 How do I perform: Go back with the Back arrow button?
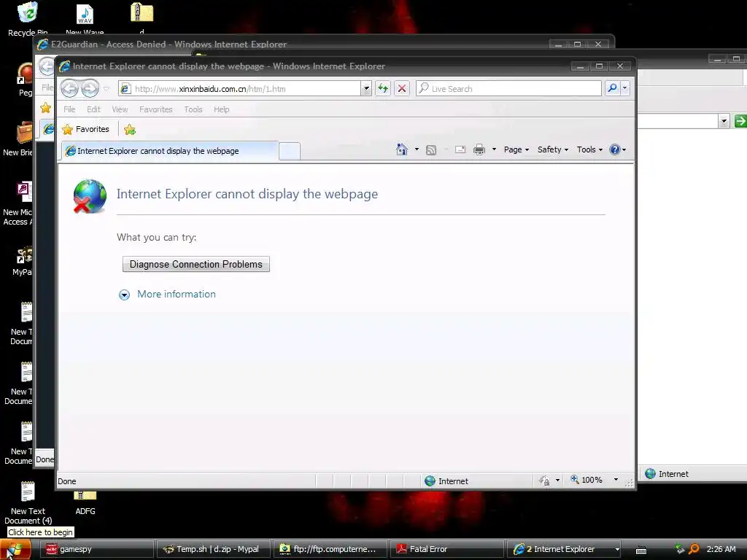[x=69, y=88]
